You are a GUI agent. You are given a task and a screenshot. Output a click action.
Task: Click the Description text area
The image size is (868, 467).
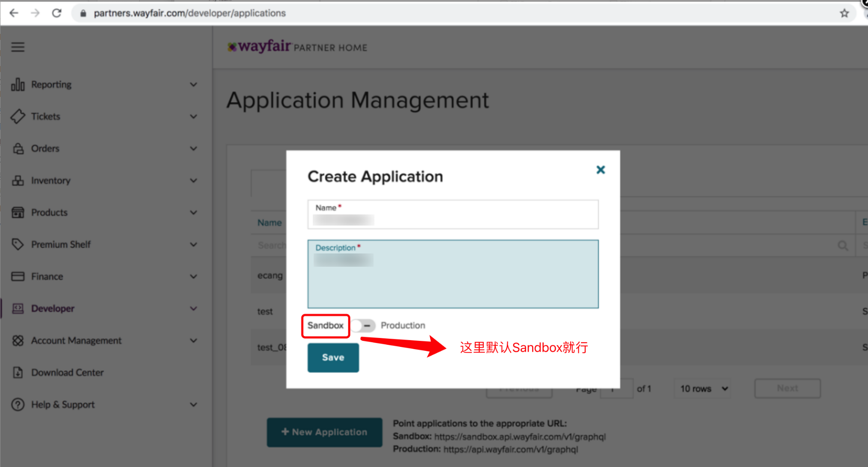click(x=453, y=279)
